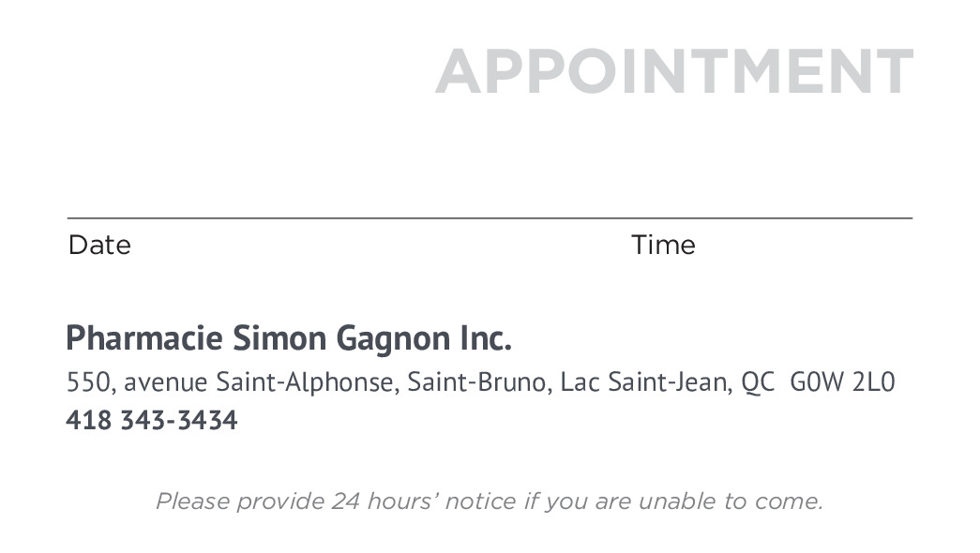
Task: Click Inc. after the pharmacy name
Action: (x=485, y=338)
